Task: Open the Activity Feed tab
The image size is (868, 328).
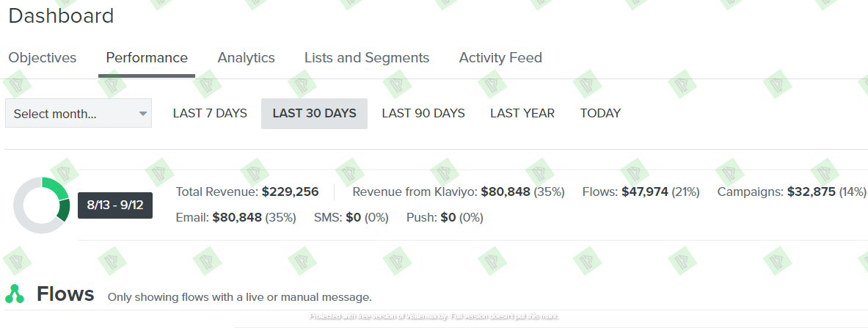Action: (x=500, y=58)
